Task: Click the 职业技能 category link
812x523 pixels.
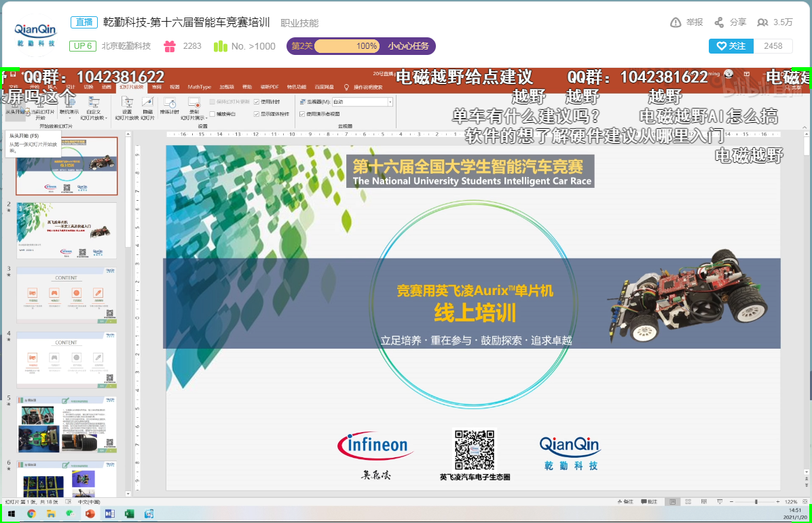Action: click(299, 23)
